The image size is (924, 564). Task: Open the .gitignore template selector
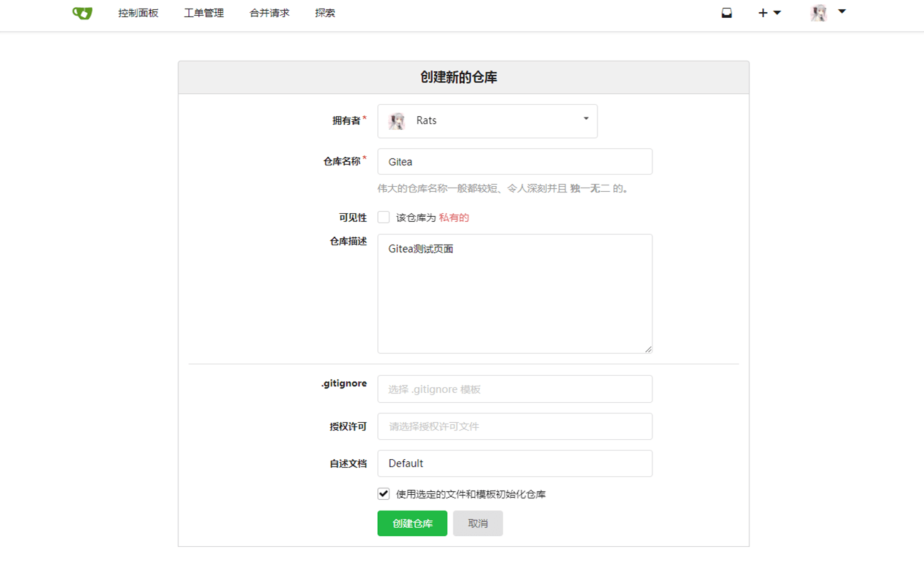click(515, 389)
